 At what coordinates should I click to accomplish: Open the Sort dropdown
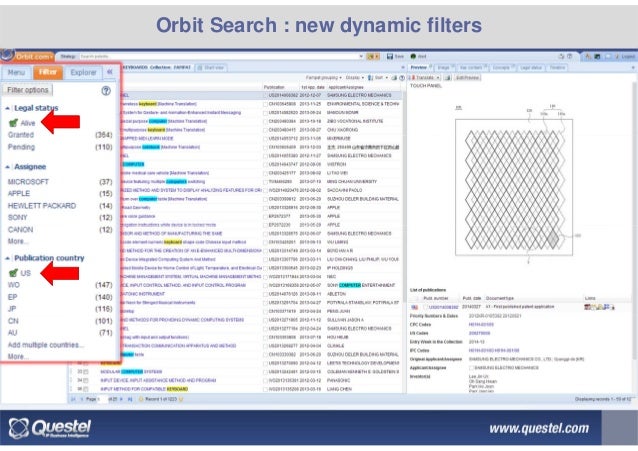pyautogui.click(x=377, y=78)
